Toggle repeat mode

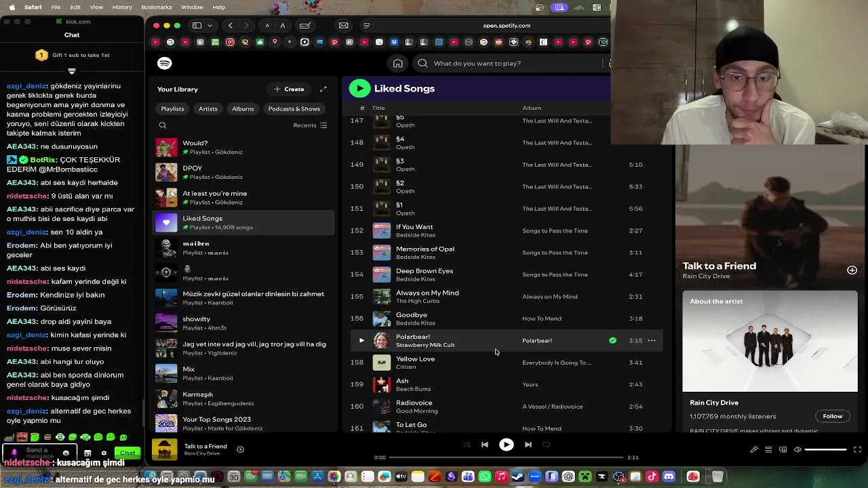tap(546, 445)
